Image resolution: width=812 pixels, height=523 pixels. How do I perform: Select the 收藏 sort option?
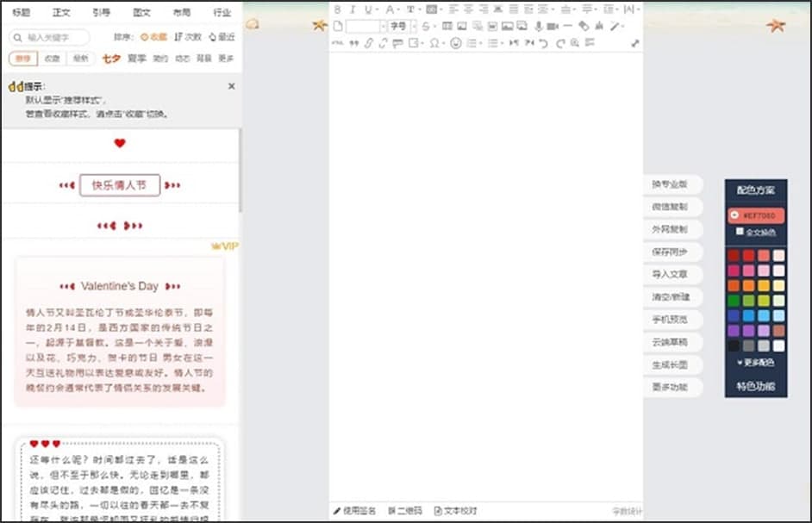pyautogui.click(x=154, y=37)
